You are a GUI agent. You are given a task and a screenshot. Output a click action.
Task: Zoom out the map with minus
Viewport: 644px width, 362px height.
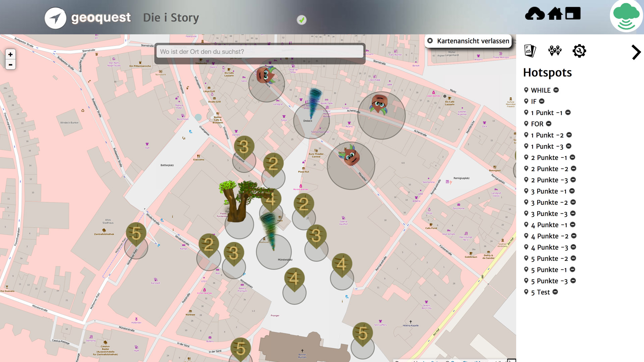(x=10, y=65)
